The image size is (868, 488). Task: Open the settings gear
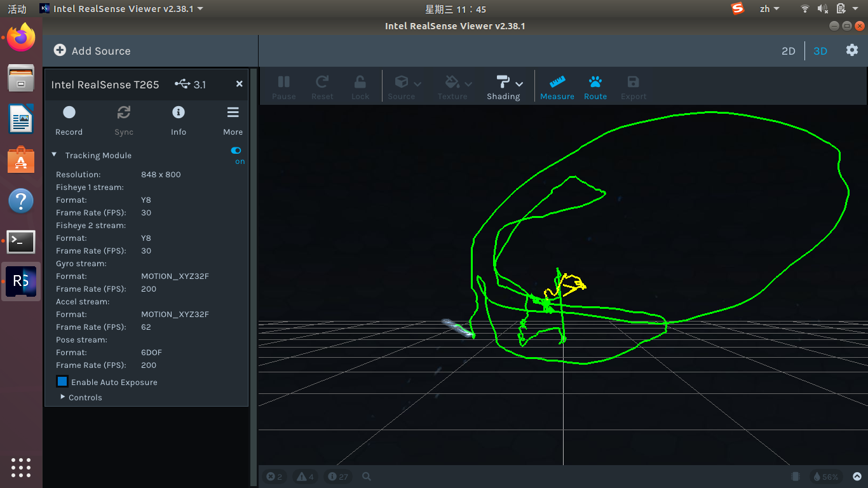pos(852,50)
